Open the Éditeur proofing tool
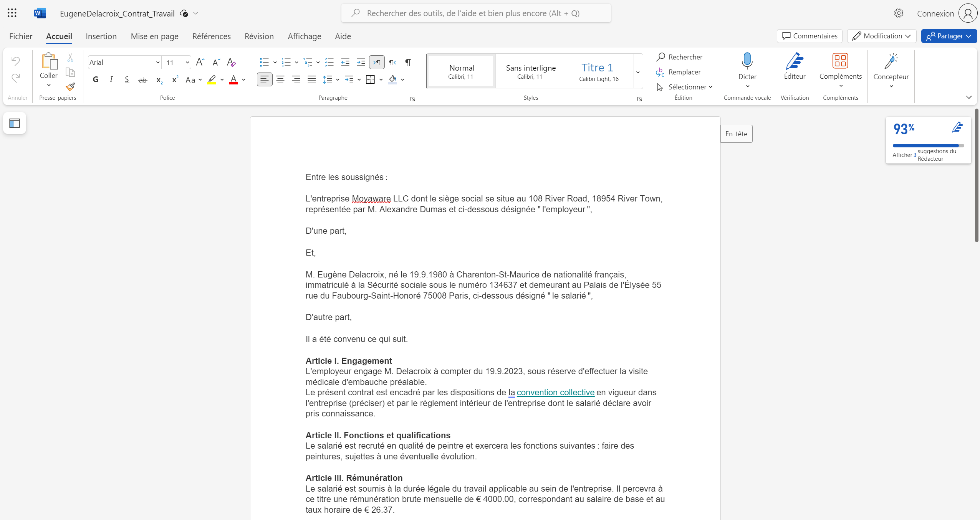The height and width of the screenshot is (520, 980). 795,66
